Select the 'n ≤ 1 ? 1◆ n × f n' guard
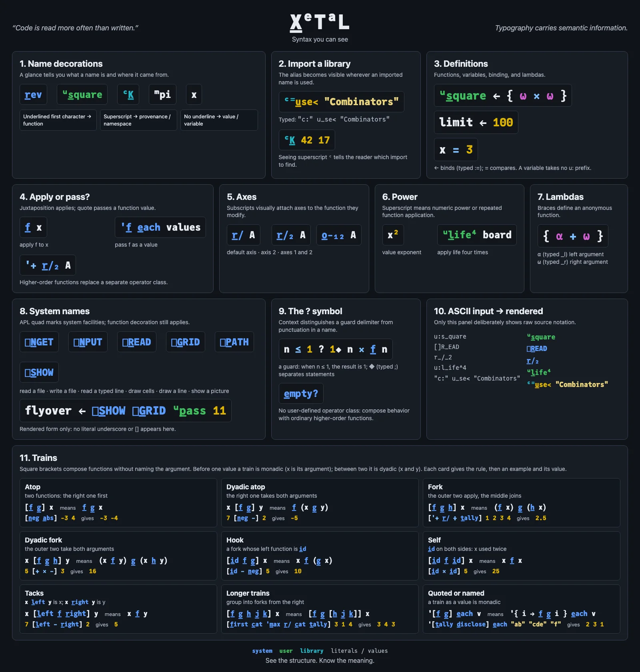Screen dimensions: 640x672 pos(336,349)
